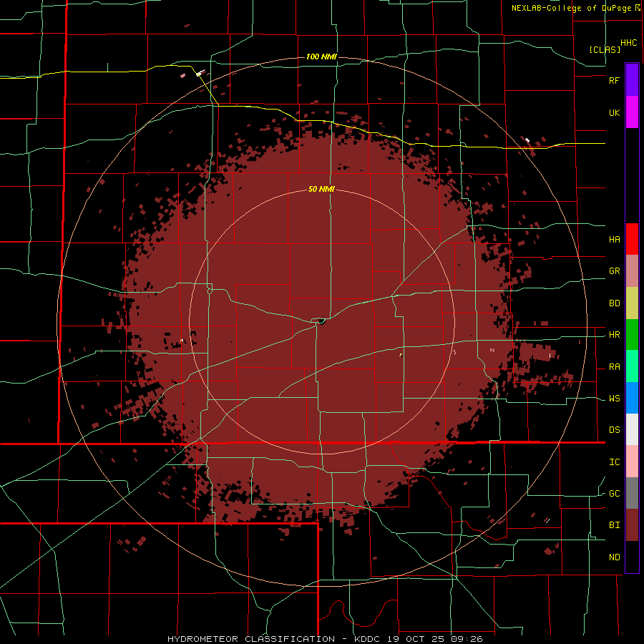
Task: Click the GC gray legend swatch
Action: point(632,493)
